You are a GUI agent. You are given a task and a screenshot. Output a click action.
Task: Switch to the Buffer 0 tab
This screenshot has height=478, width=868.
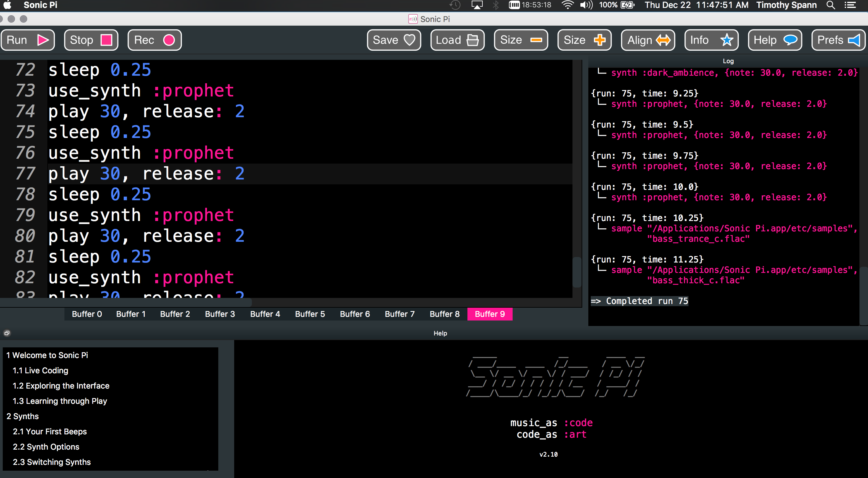(87, 314)
